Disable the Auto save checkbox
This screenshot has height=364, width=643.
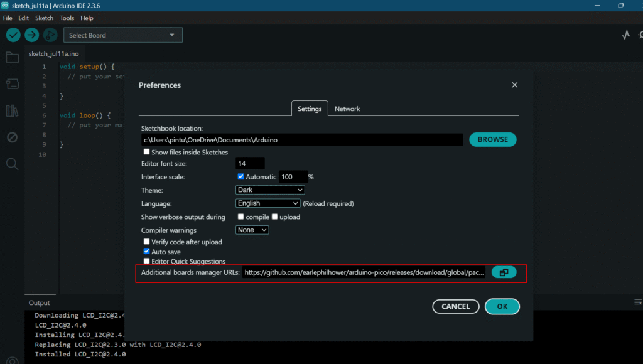[146, 251]
